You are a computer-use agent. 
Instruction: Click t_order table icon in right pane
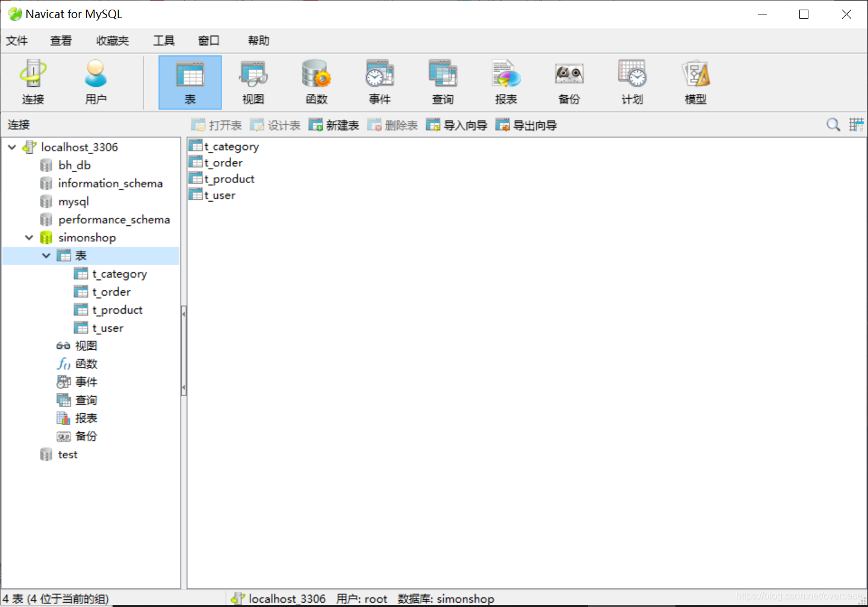coord(196,162)
